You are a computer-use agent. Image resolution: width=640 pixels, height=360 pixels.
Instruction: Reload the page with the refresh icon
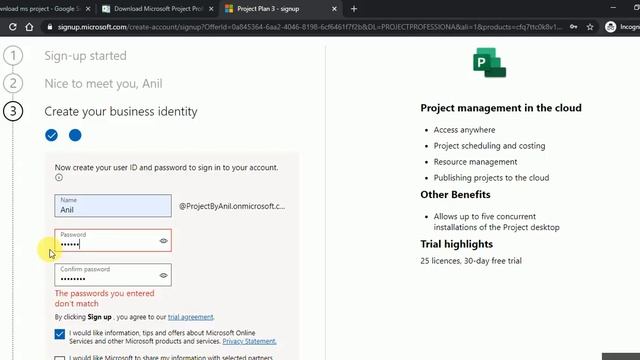point(13,27)
